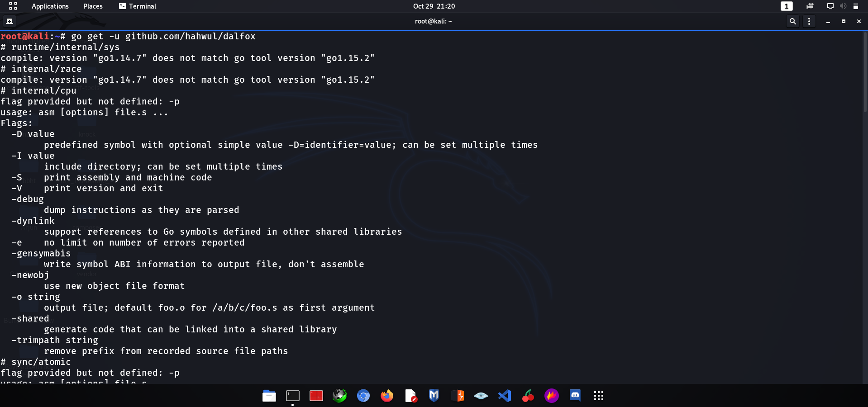Click the battery status icon

(x=856, y=6)
